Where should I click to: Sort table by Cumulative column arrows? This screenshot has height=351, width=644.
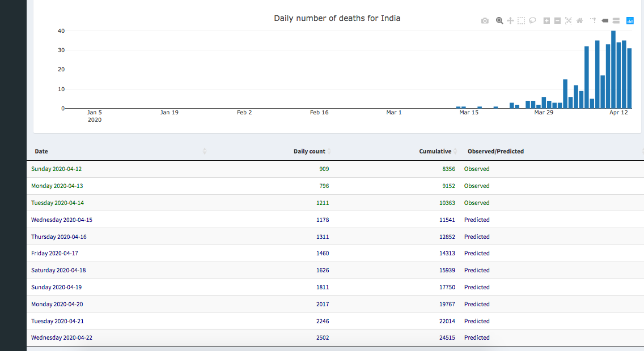tap(455, 151)
